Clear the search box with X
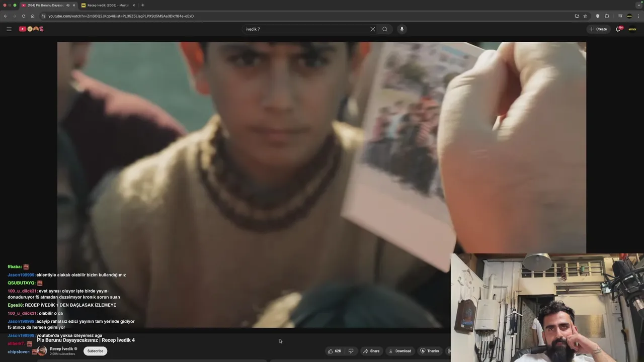The width and height of the screenshot is (644, 362). tap(373, 29)
